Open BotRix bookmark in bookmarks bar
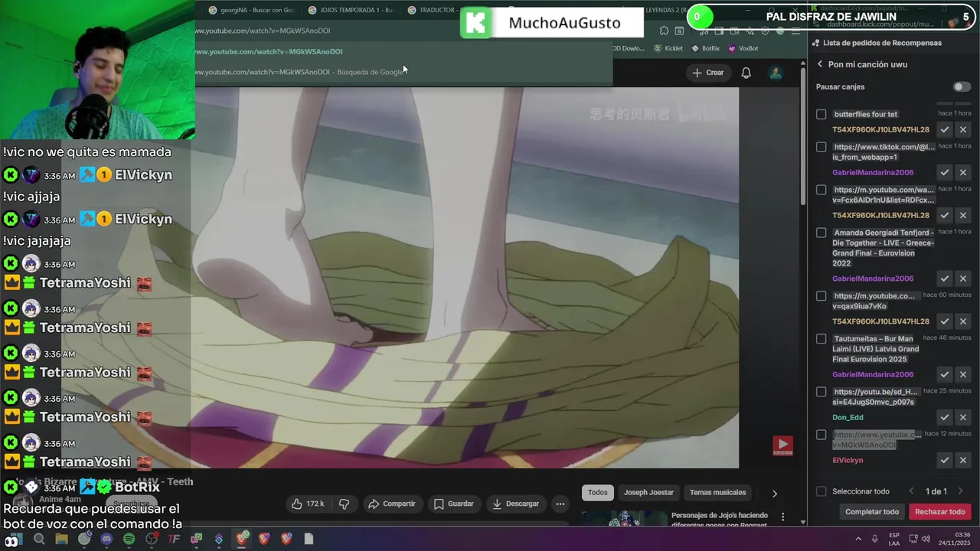980x551 pixels. [x=705, y=48]
